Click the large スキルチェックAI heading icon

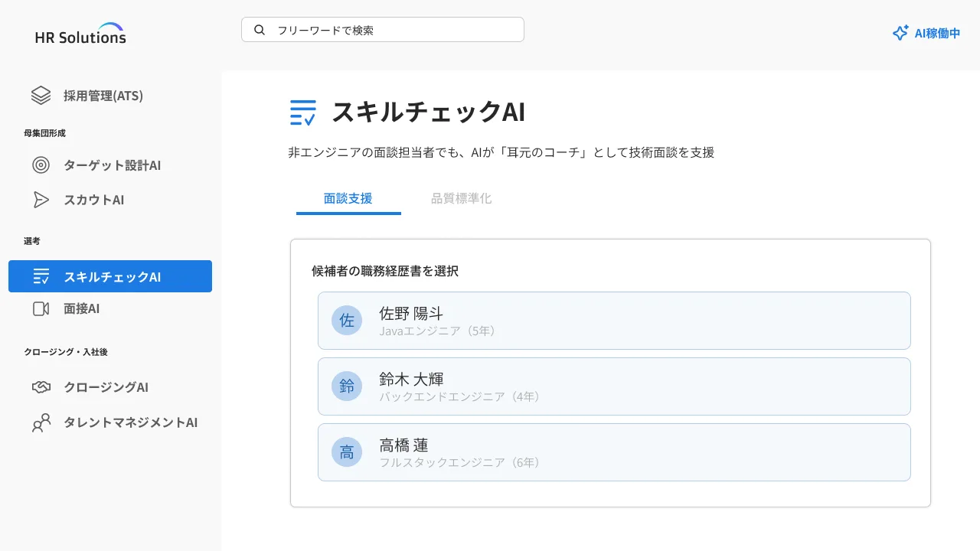click(x=303, y=112)
